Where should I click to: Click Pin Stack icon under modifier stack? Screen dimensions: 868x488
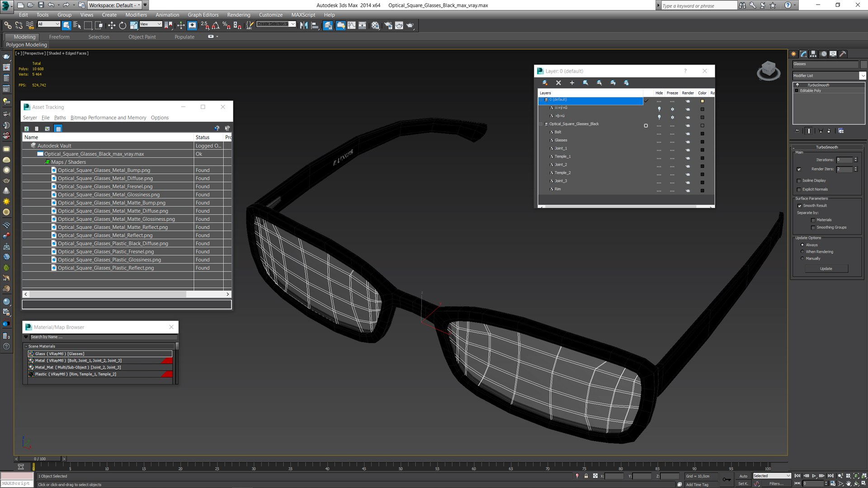pyautogui.click(x=797, y=131)
